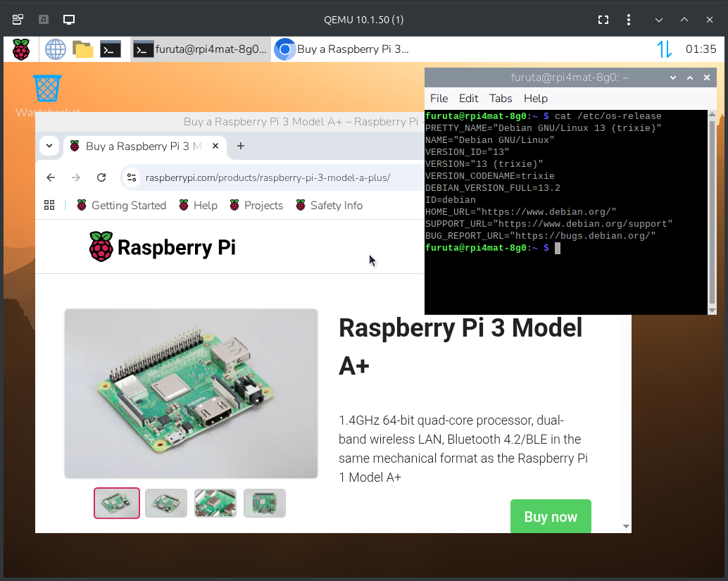Toggle QEMU fullscreen mode
The width and height of the screenshot is (728, 581).
tap(603, 20)
